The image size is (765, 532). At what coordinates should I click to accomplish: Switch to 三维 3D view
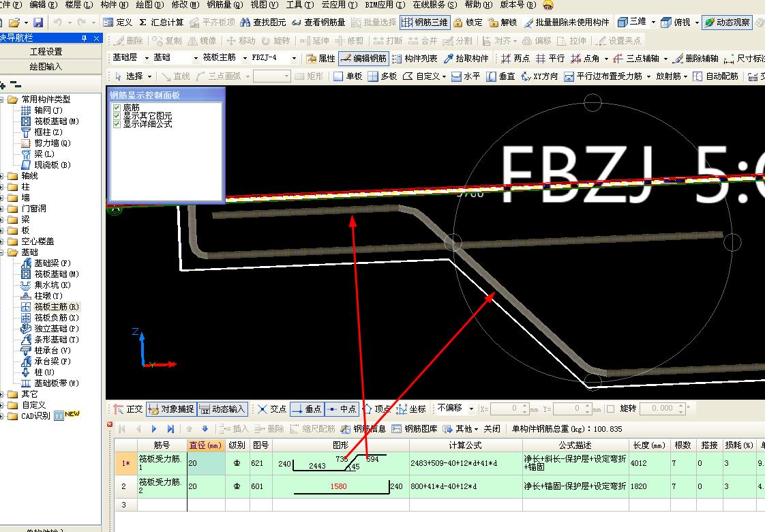[x=632, y=22]
